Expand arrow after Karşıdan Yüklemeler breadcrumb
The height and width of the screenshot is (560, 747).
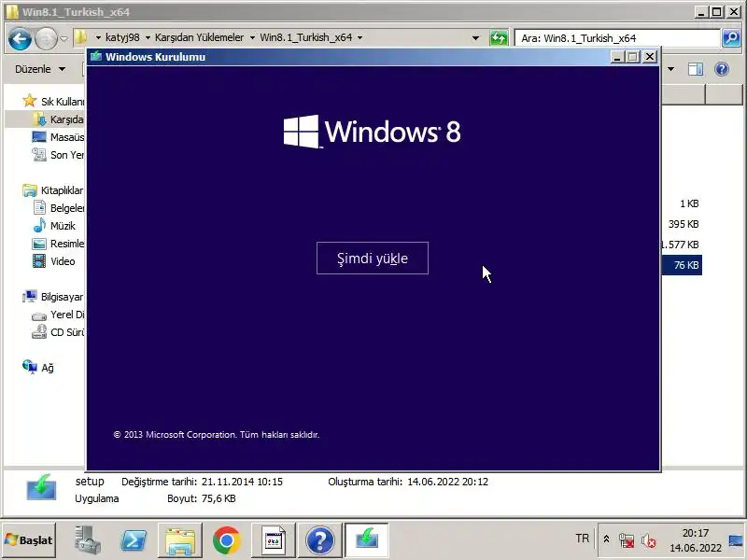(252, 37)
